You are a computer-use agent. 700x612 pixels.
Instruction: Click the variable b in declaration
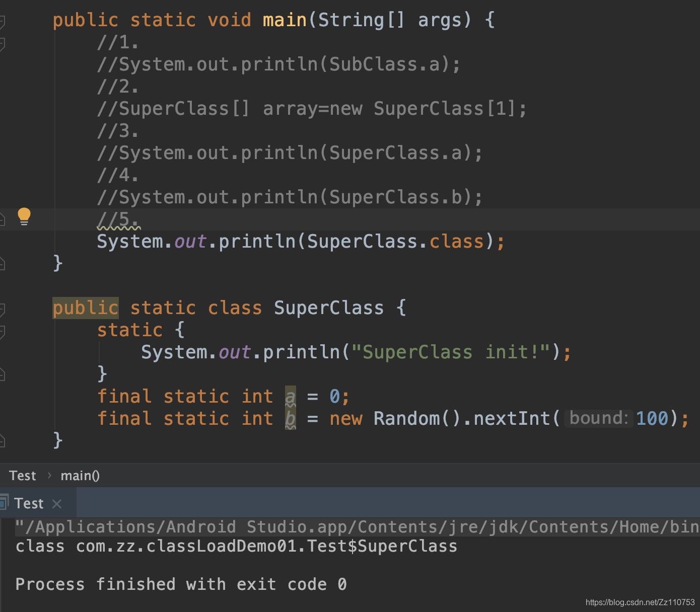click(x=291, y=419)
